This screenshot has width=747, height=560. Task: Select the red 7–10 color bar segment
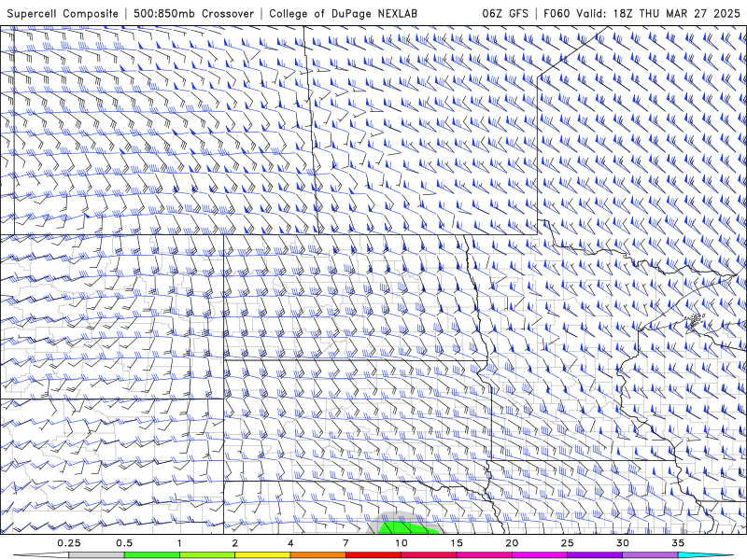pyautogui.click(x=373, y=555)
